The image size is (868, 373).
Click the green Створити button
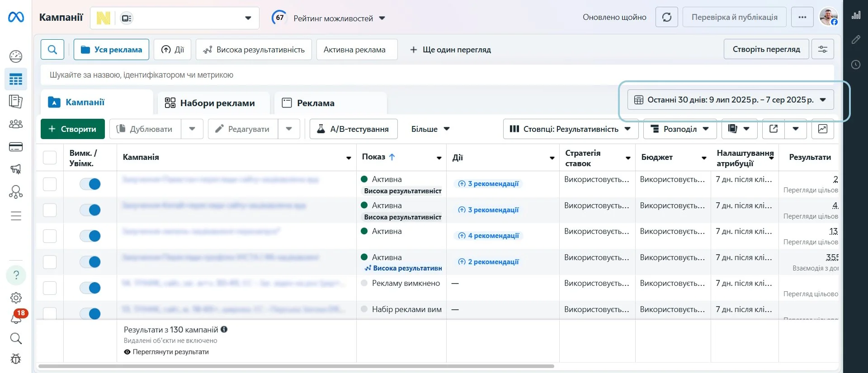click(73, 129)
